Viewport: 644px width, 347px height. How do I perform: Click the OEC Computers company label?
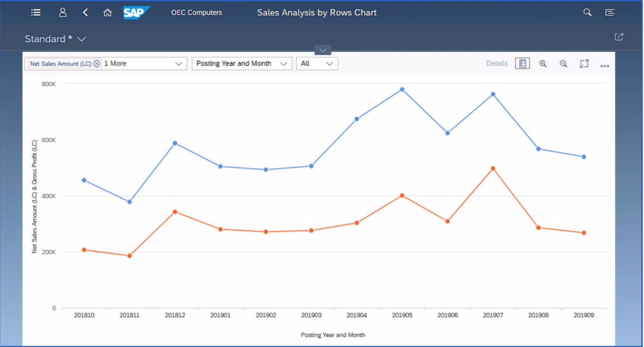click(197, 13)
